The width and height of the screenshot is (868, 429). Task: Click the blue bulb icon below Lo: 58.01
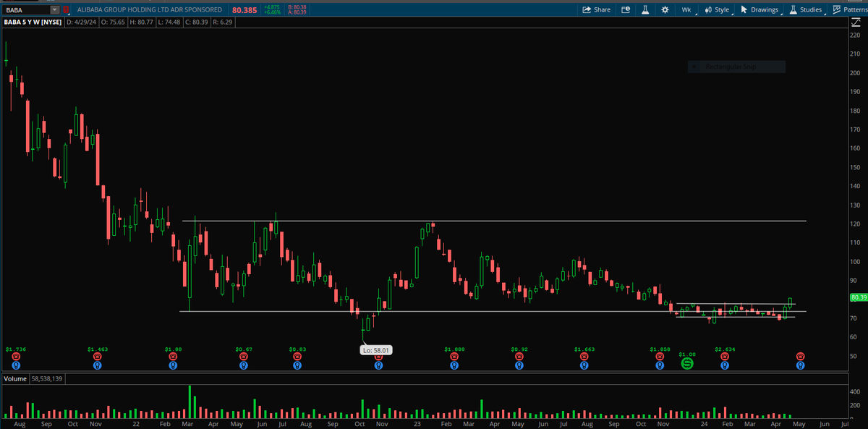pos(378,365)
